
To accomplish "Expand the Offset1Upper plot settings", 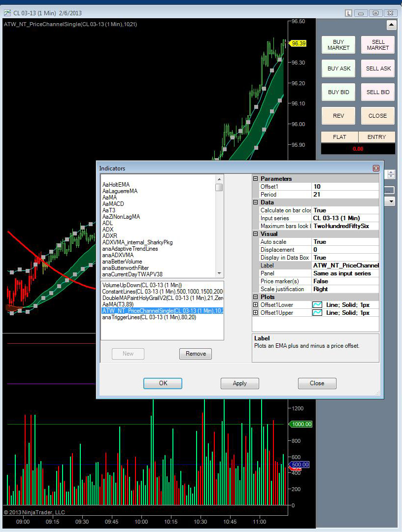I will [x=256, y=312].
